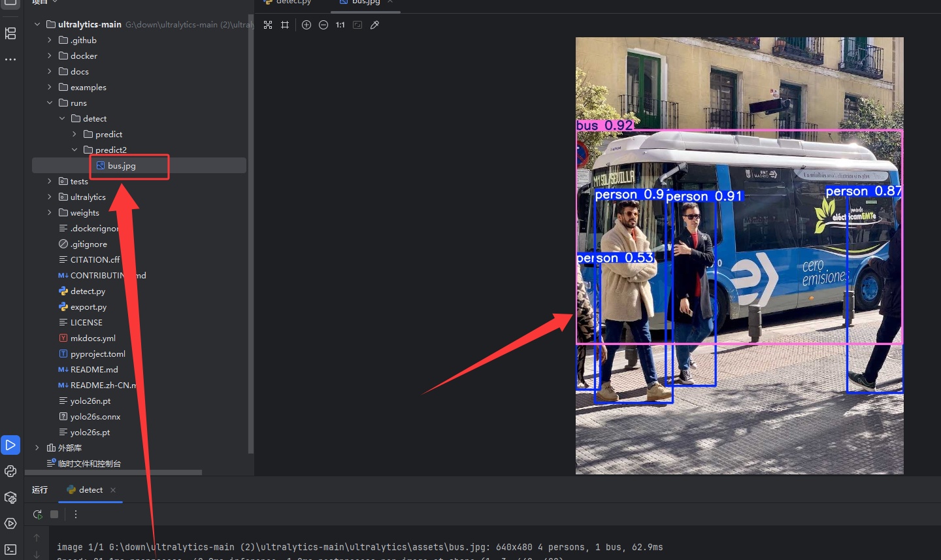Toggle chessboard transparency in image viewer
Image resolution: width=941 pixels, height=560 pixels.
(268, 25)
